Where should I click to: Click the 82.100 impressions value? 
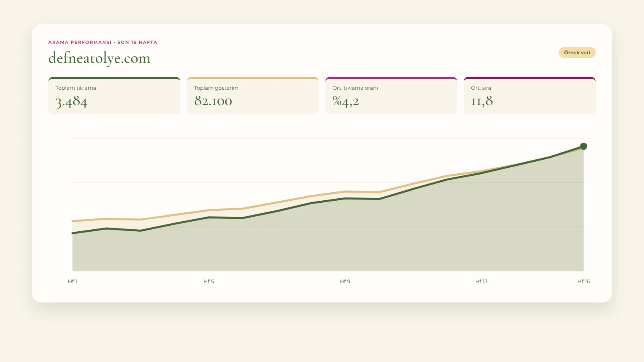click(x=213, y=101)
